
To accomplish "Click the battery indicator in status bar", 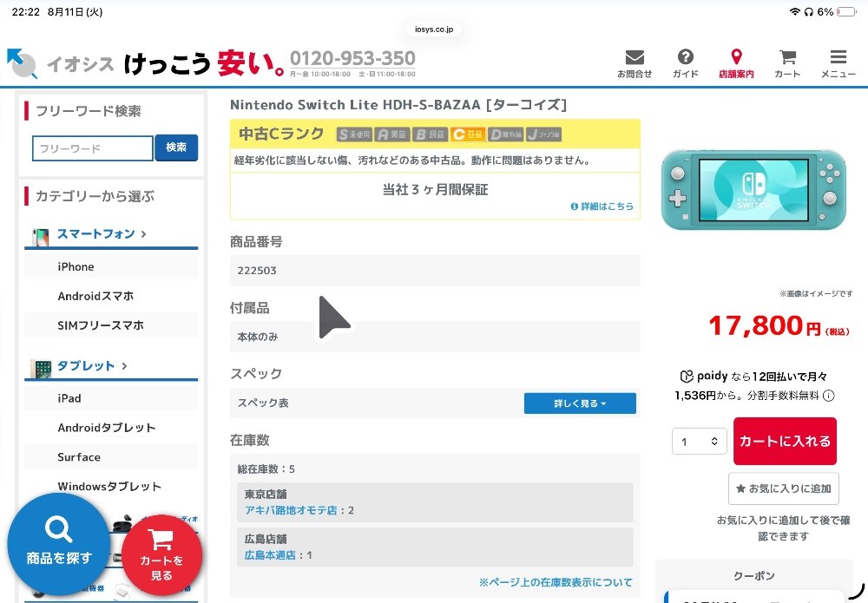I will pos(845,11).
